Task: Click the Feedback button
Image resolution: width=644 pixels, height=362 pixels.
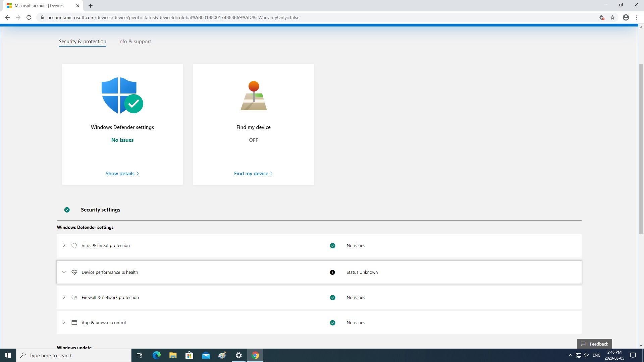Action: pos(594,344)
